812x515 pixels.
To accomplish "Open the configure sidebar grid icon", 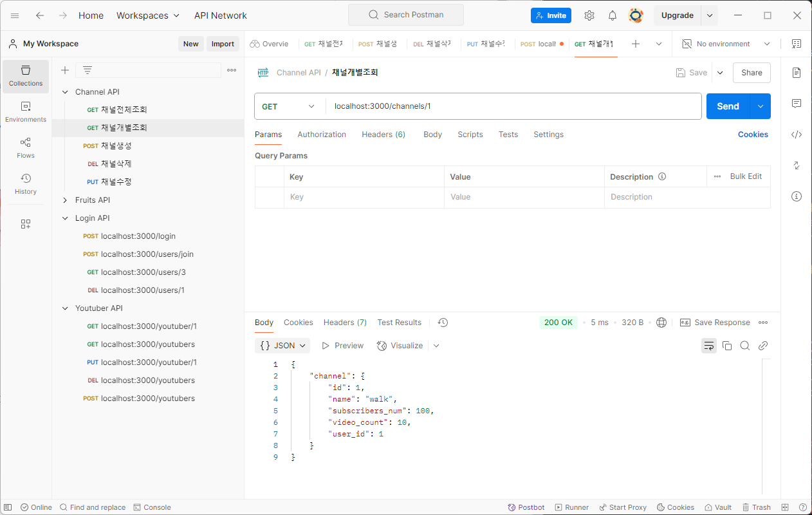I will 26,224.
